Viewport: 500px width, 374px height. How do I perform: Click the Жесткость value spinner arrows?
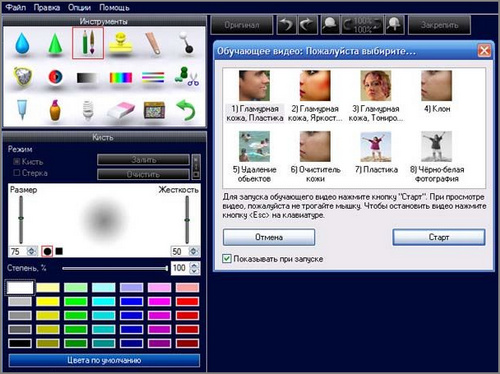coord(194,251)
